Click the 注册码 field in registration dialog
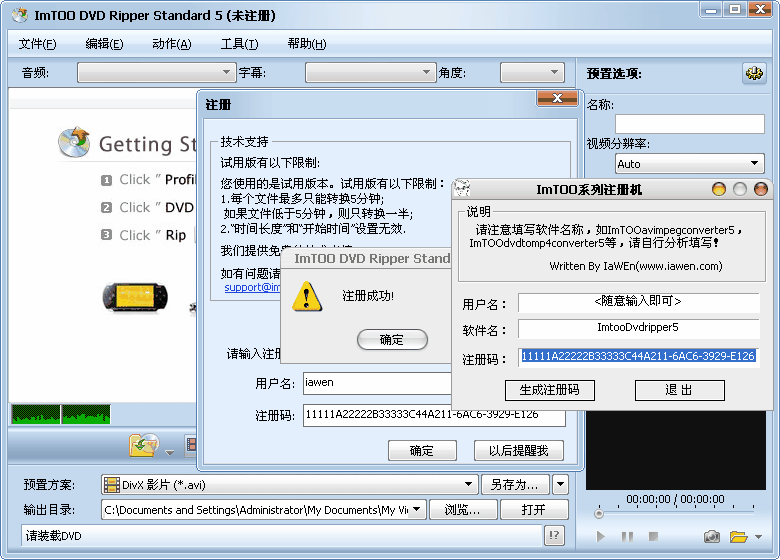The width and height of the screenshot is (780, 560). coord(434,415)
